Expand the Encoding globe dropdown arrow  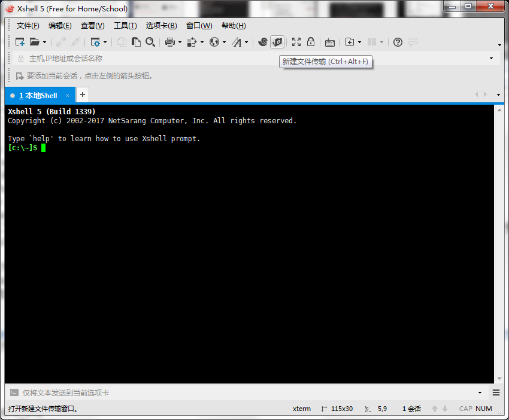[225, 42]
